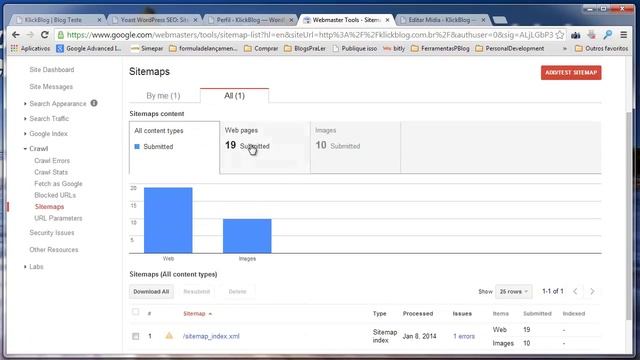The height and width of the screenshot is (360, 640).
Task: Show more bookmarks with the chevron
Action: click(565, 49)
